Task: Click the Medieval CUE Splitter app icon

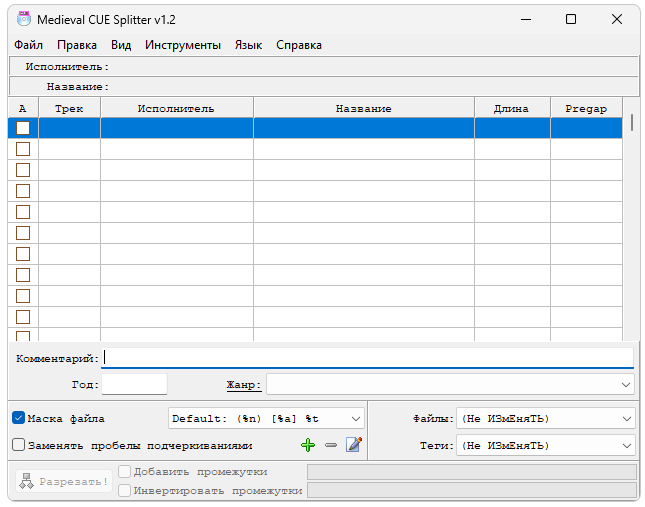Action: (x=24, y=19)
